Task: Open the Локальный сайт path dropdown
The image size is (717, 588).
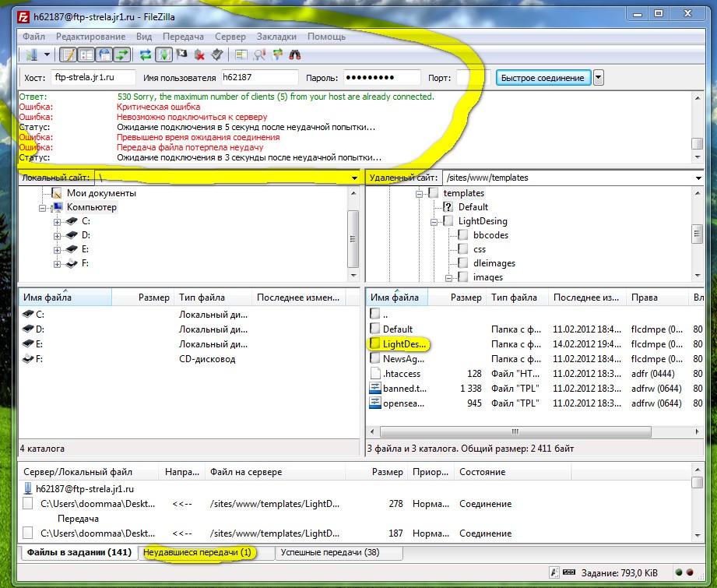Action: pyautogui.click(x=354, y=178)
